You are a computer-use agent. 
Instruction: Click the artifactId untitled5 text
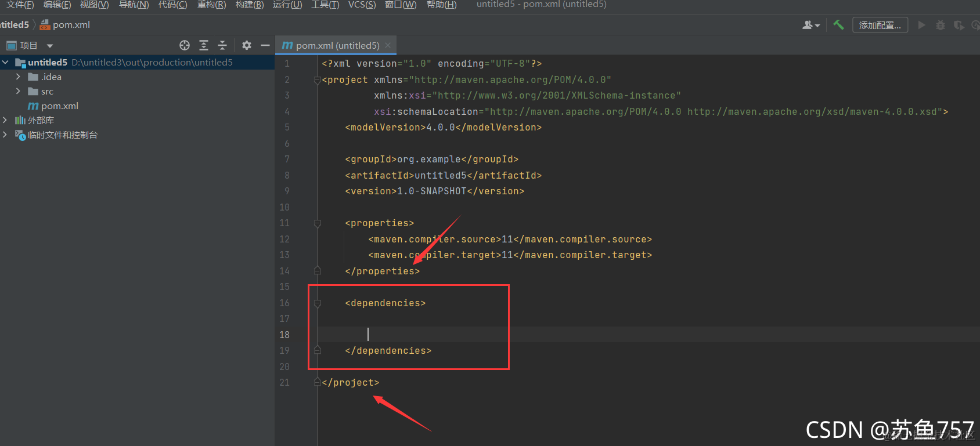click(x=441, y=175)
